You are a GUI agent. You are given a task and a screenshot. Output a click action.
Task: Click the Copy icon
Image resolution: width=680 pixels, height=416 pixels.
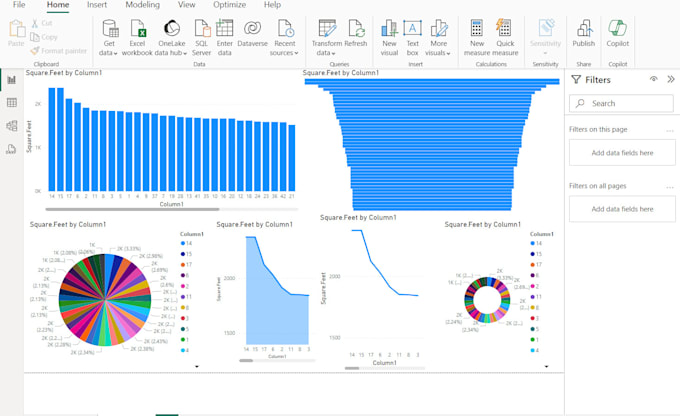(35, 37)
